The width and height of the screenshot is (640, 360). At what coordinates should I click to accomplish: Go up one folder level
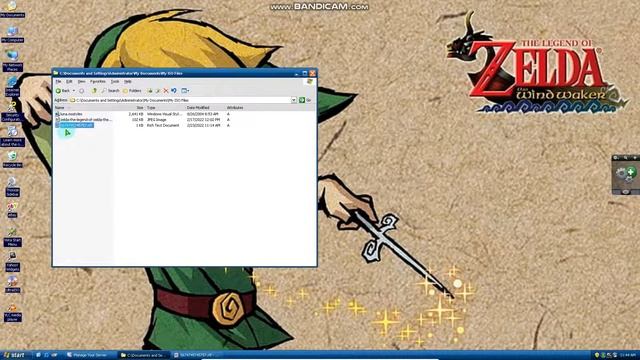94,91
